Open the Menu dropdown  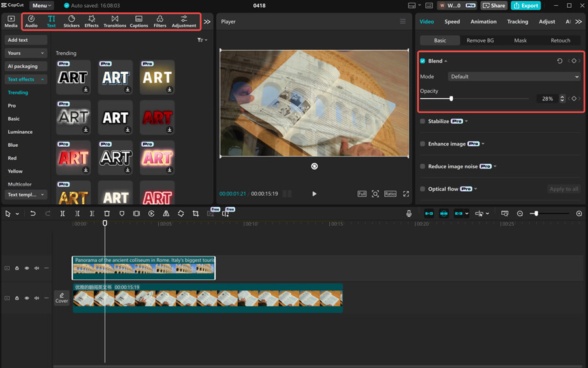[41, 5]
